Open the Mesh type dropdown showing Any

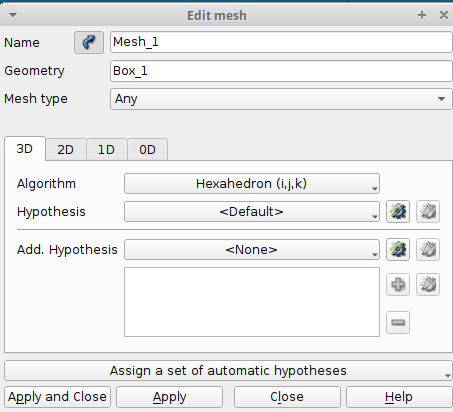pyautogui.click(x=281, y=99)
